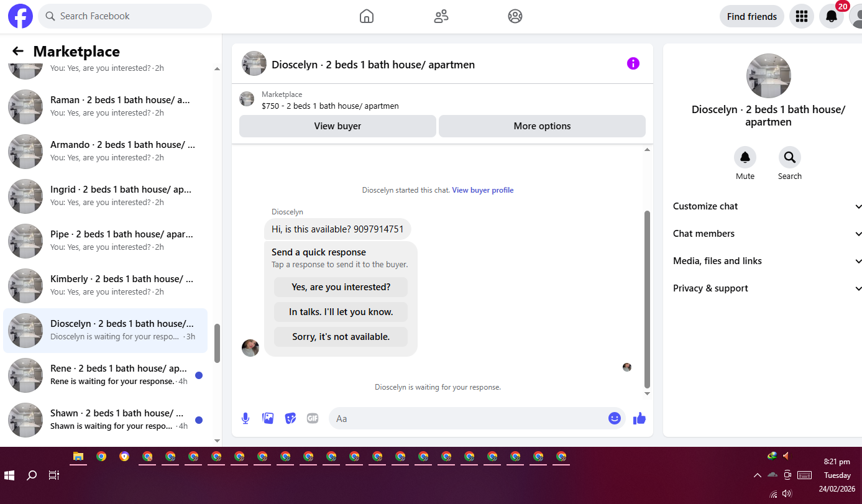Open the Windows Start button
The image size is (862, 504).
pyautogui.click(x=9, y=475)
